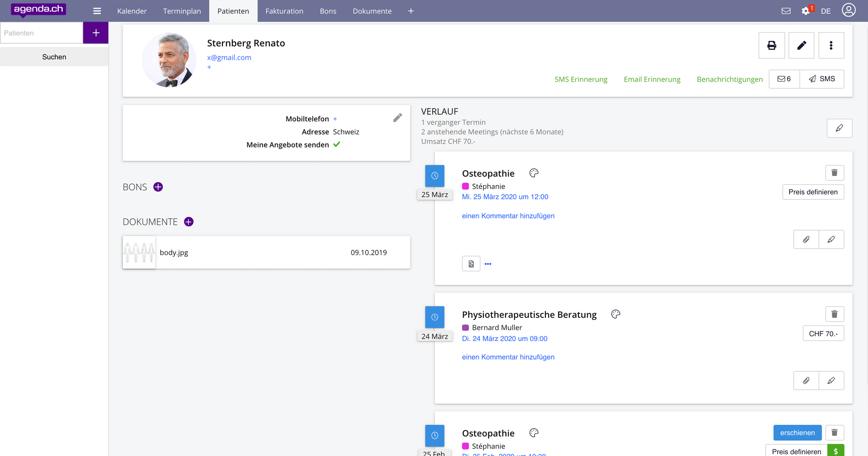Add comment to the 24 März appointment

tap(508, 357)
